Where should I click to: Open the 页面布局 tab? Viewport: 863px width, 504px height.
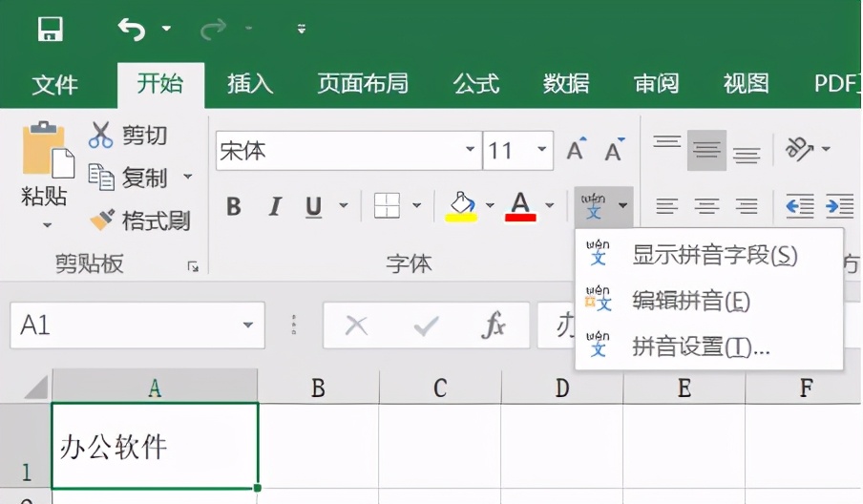[363, 84]
